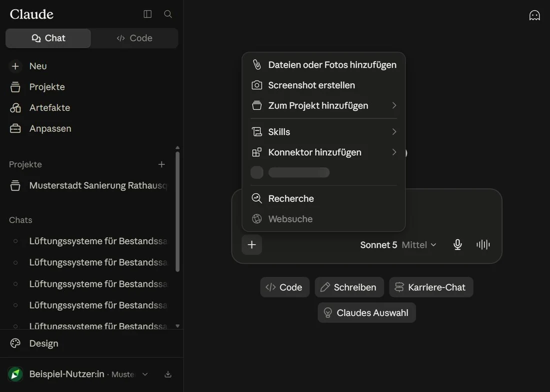Expand the Skills submenu arrow
The width and height of the screenshot is (550, 392).
[x=394, y=132]
